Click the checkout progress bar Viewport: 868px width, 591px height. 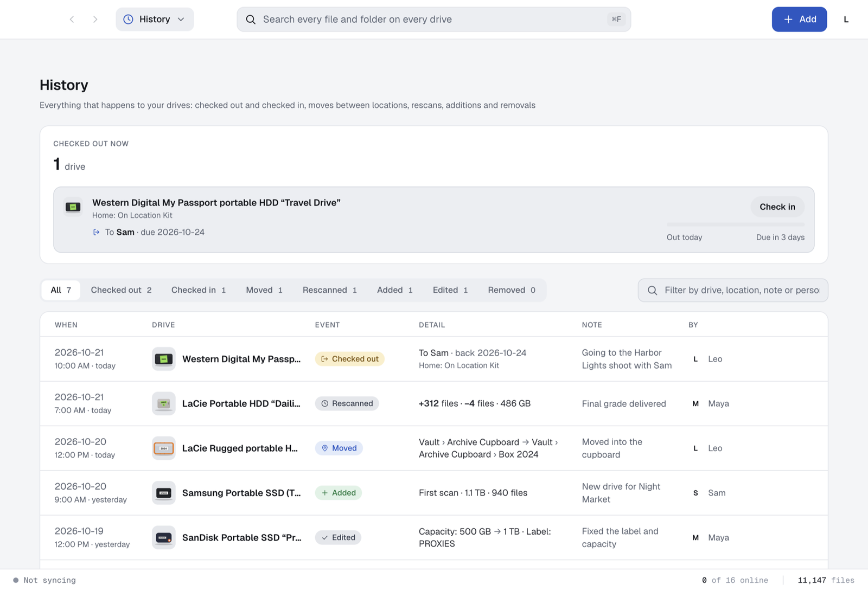click(x=736, y=224)
